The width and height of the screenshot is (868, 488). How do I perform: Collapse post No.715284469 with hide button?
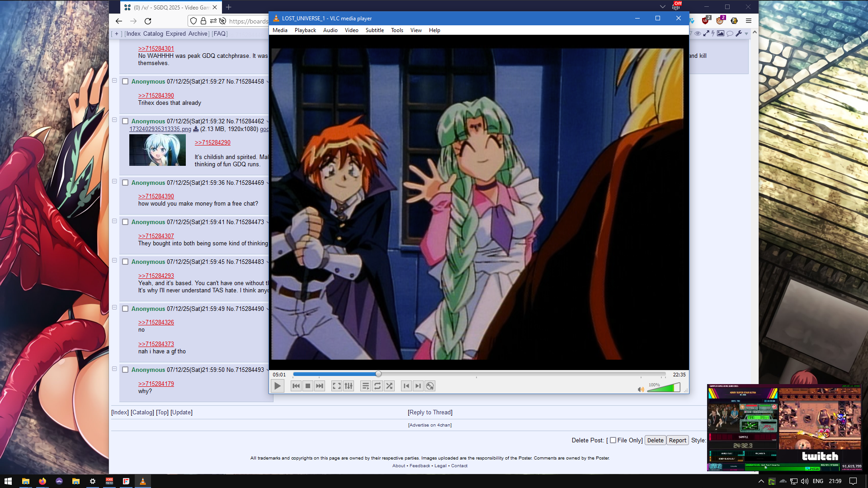114,182
